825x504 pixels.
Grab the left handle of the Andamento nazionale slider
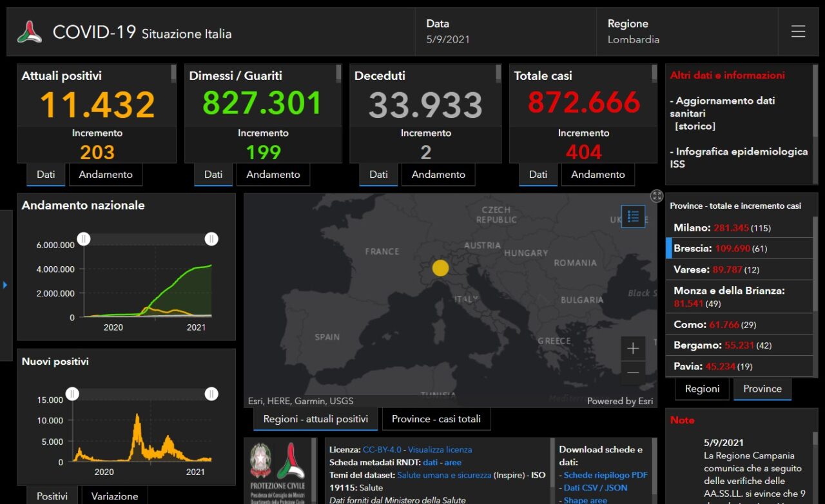tap(84, 239)
